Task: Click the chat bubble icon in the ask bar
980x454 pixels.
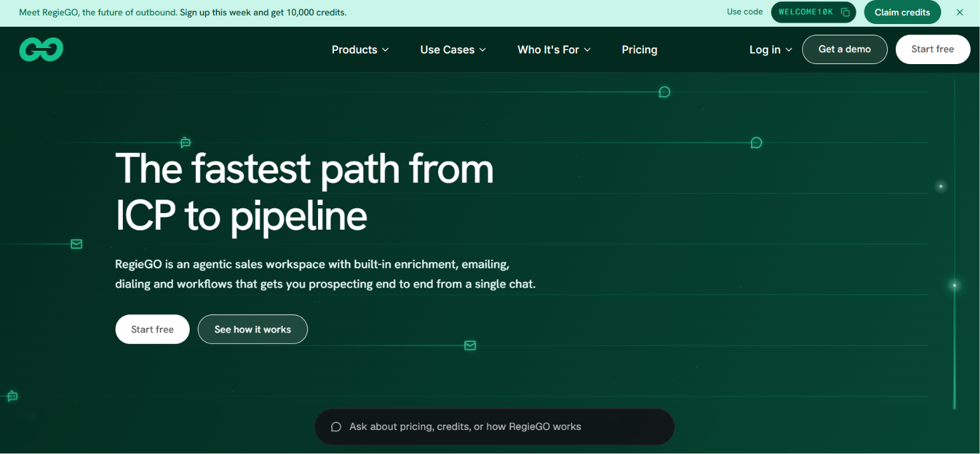Action: tap(336, 427)
